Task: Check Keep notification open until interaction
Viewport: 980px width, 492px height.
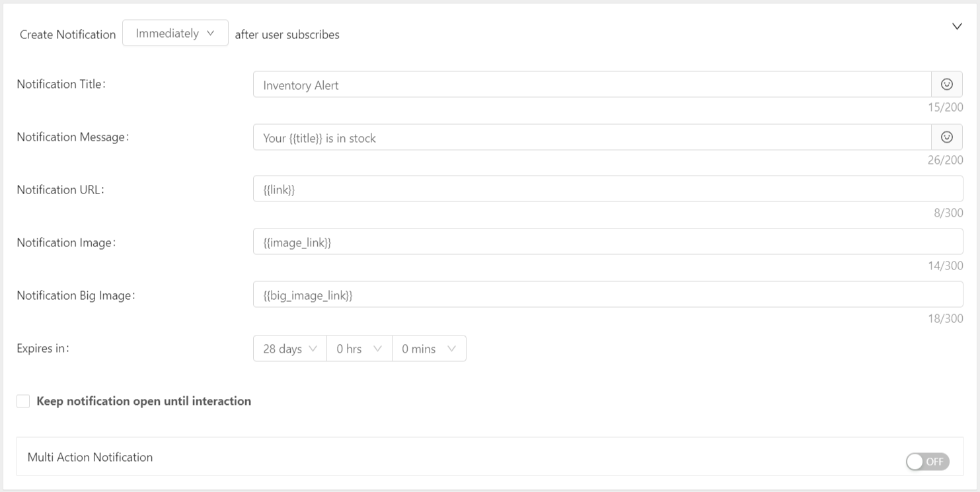Action: click(23, 401)
